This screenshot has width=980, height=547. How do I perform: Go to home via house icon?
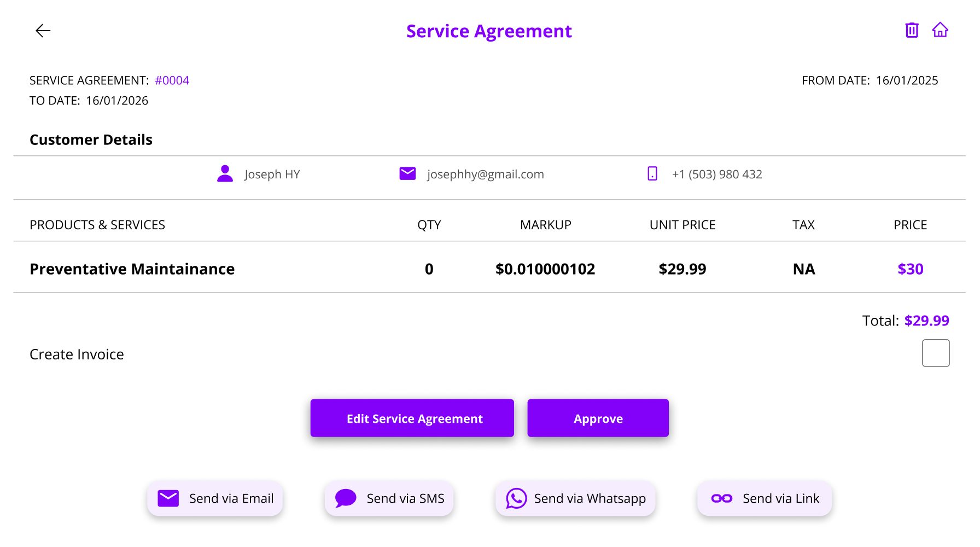pos(940,30)
